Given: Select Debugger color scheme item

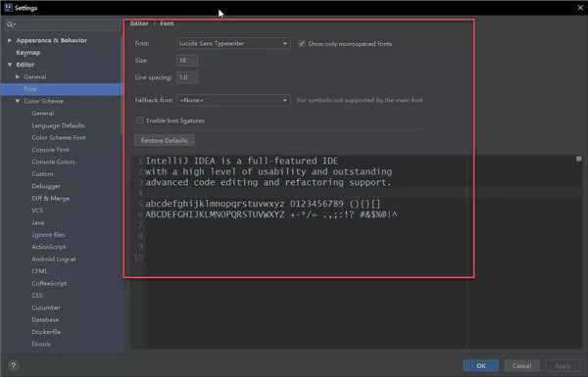Looking at the screenshot, I should pyautogui.click(x=46, y=186).
